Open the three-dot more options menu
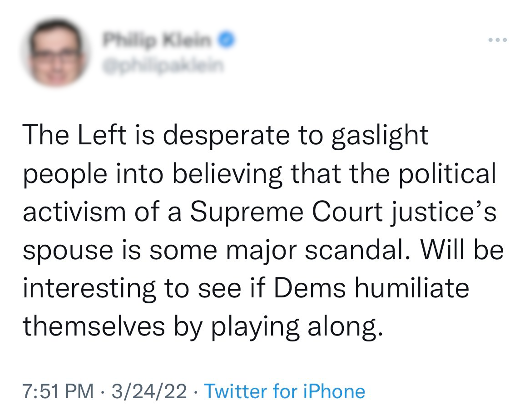This screenshot has height=412, width=532. tap(498, 40)
